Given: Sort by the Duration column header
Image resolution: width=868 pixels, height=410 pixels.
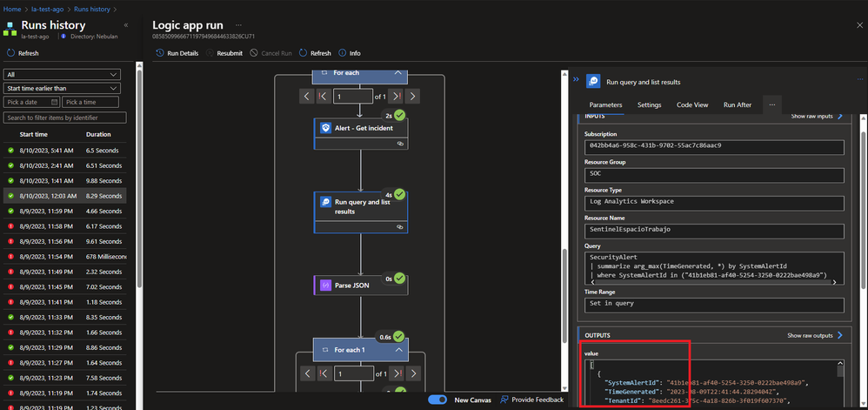Looking at the screenshot, I should click(98, 134).
